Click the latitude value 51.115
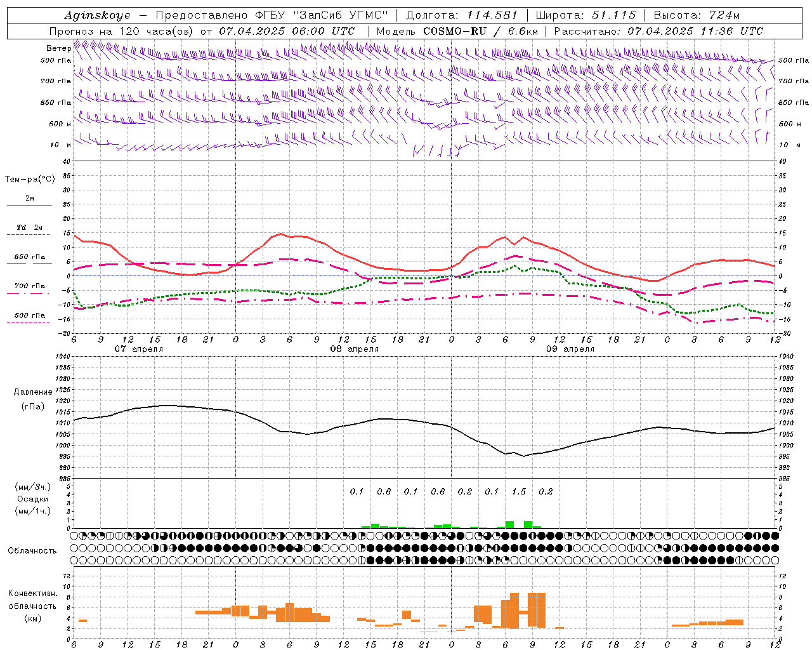Screen dimensions: 812x650 (x=614, y=15)
